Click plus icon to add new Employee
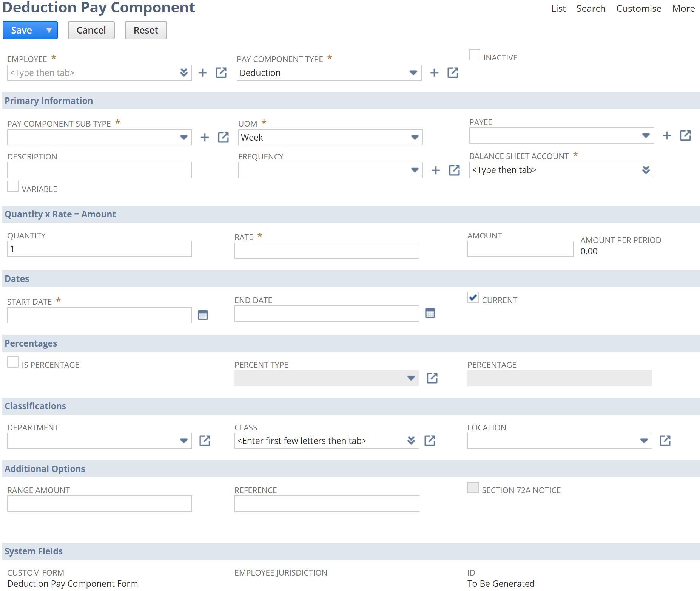The height and width of the screenshot is (591, 700). tap(203, 73)
